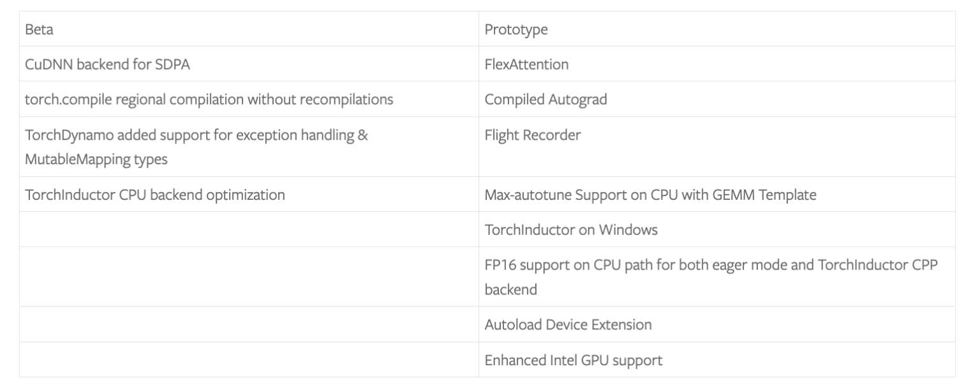
Task: Click the TorchInductor on Windows entry
Action: point(570,230)
